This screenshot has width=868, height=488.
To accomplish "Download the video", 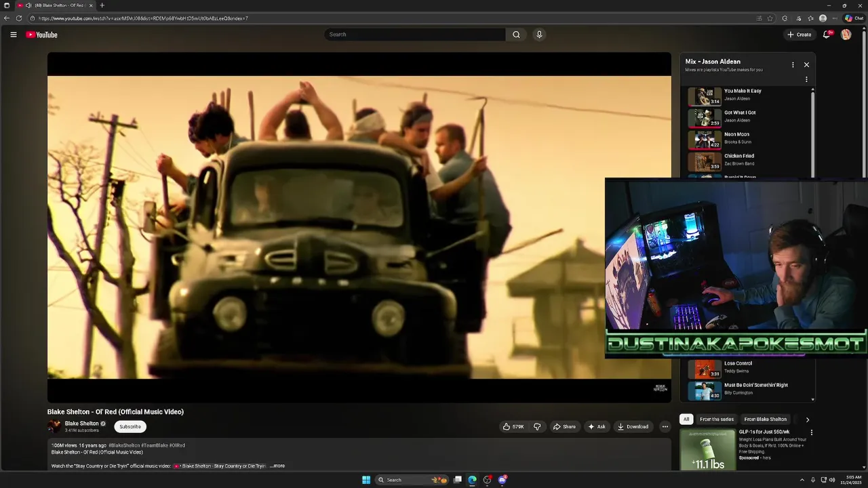I will click(x=633, y=426).
